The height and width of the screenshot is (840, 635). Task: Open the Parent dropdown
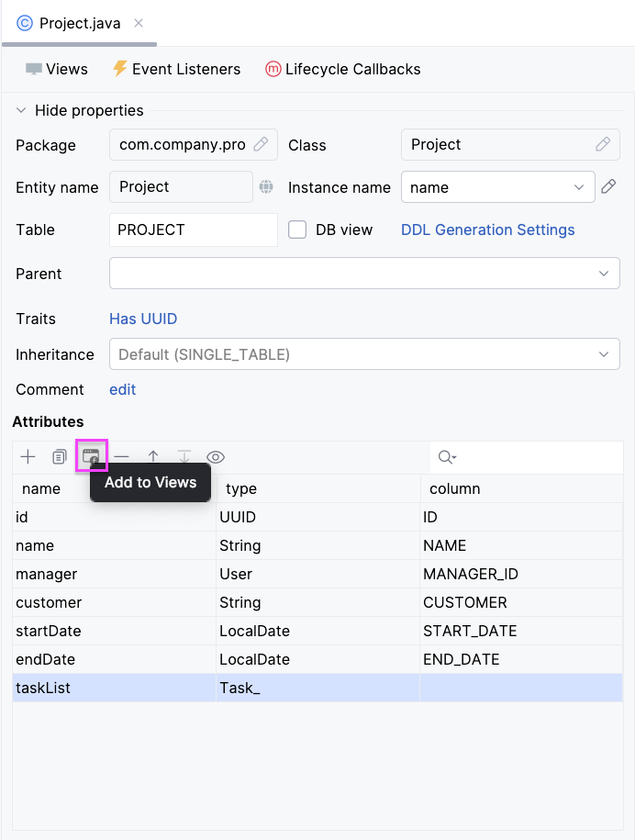(x=603, y=273)
